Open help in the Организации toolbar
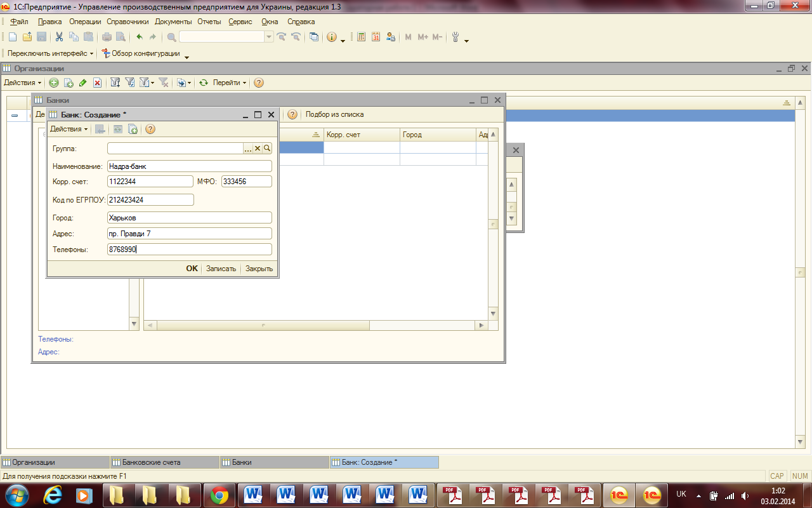Viewport: 812px width, 508px height. pyautogui.click(x=259, y=83)
